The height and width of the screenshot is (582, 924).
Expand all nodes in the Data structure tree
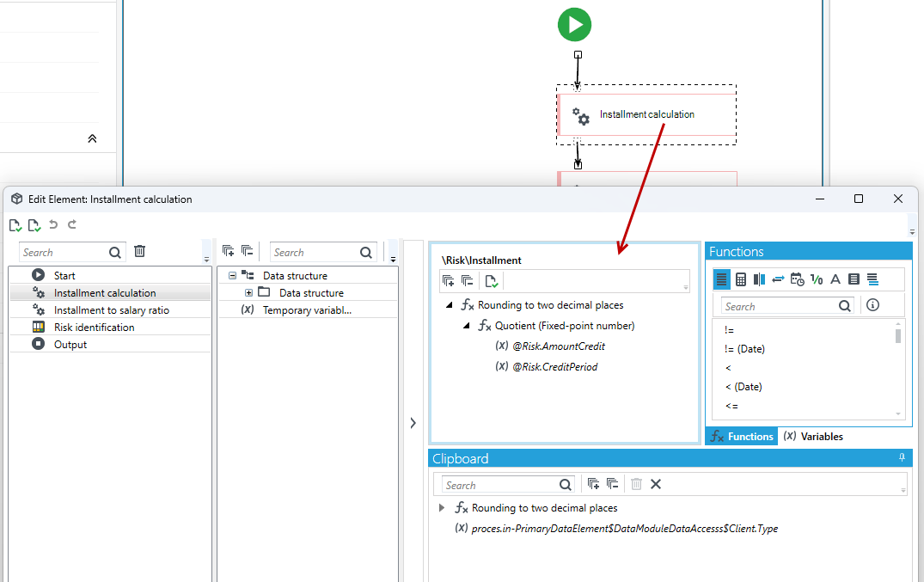tap(228, 251)
